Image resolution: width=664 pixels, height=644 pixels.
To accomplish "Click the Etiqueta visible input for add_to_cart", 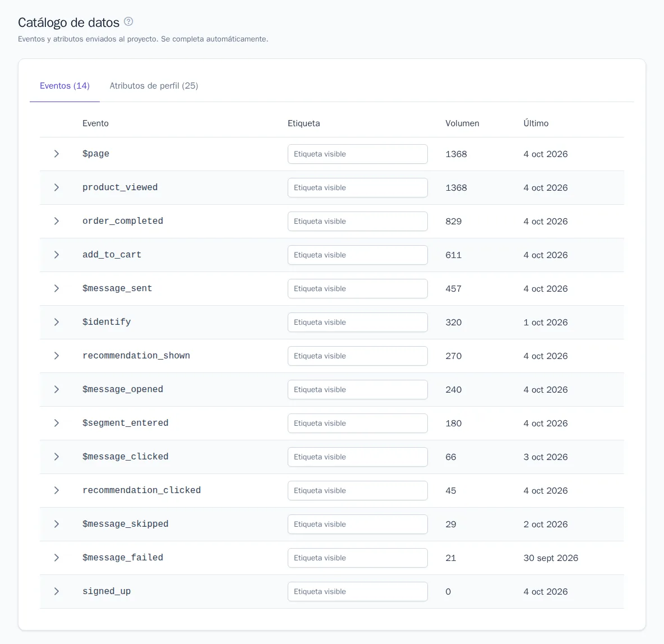I will click(x=357, y=255).
